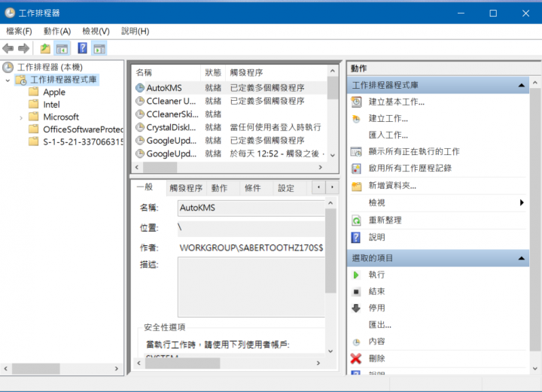Collapse the 工作排程器程式庫 tree node
This screenshot has width=542, height=392.
pyautogui.click(x=8, y=81)
